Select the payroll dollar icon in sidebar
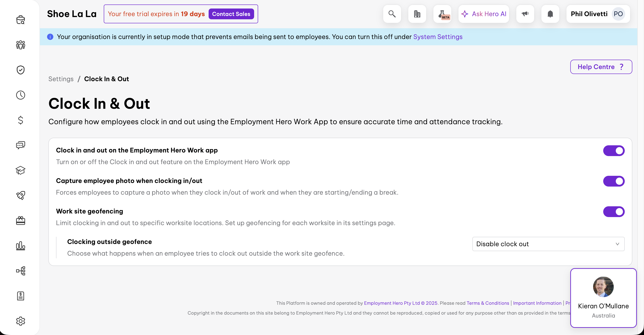Screen dimensions: 644x335 (x=20, y=120)
